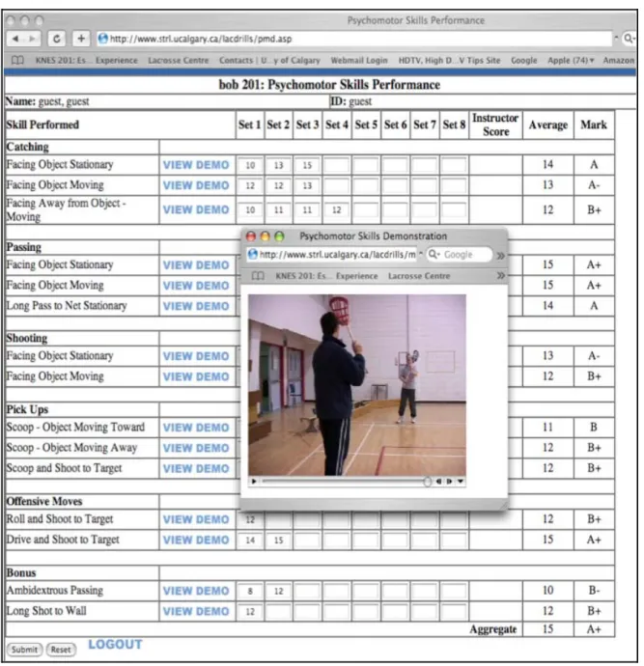Click the globe icon in demo popup address bar
Image resolution: width=644 pixels, height=666 pixels.
point(252,254)
